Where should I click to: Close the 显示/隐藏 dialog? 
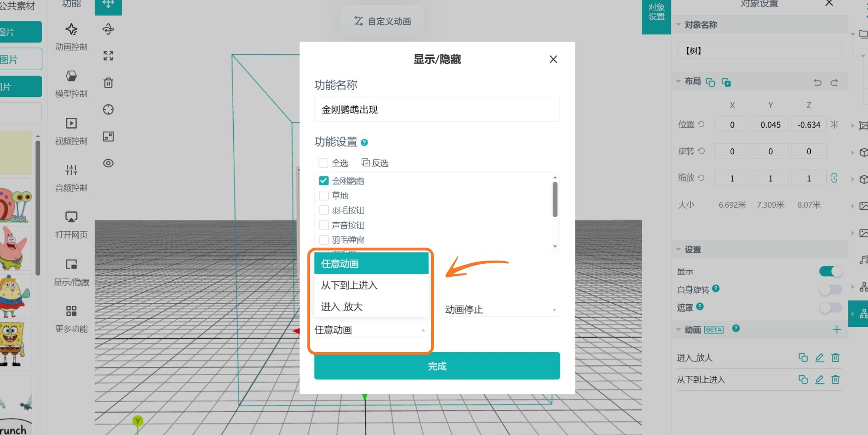tap(553, 59)
